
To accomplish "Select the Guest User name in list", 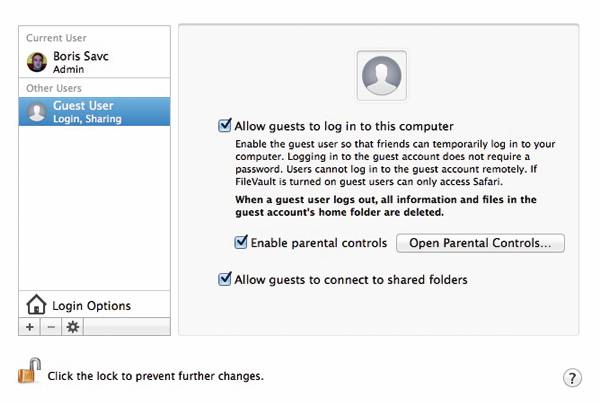I will [83, 106].
